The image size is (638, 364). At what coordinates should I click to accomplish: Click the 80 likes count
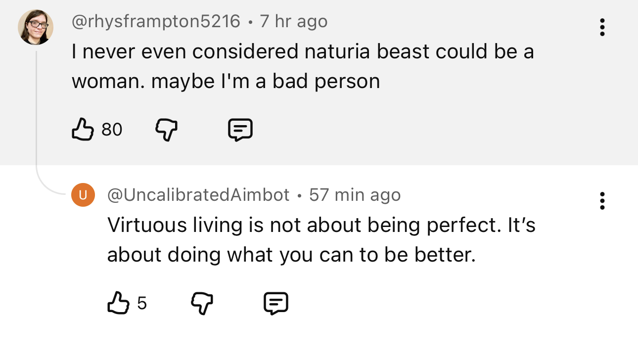pos(112,130)
